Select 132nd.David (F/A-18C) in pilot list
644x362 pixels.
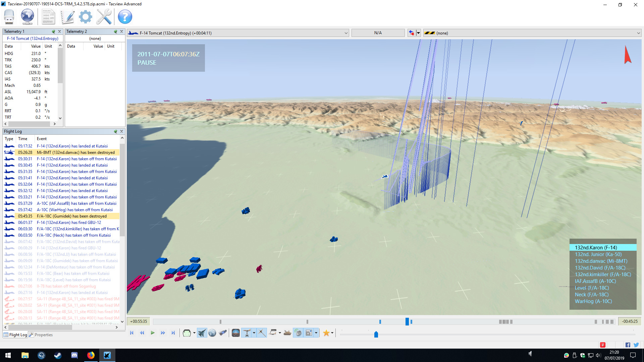tap(600, 268)
